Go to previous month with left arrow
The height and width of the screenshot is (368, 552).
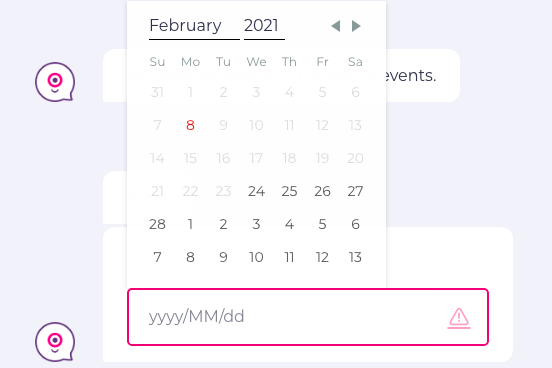point(336,26)
